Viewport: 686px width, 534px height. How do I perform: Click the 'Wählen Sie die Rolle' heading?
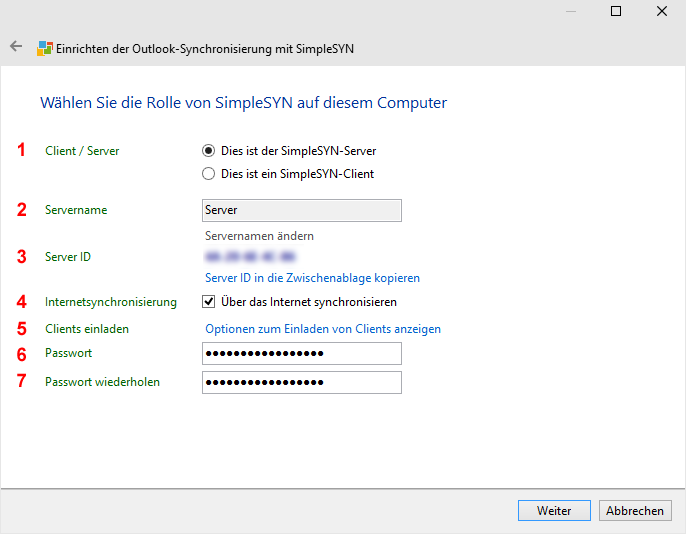(243, 102)
